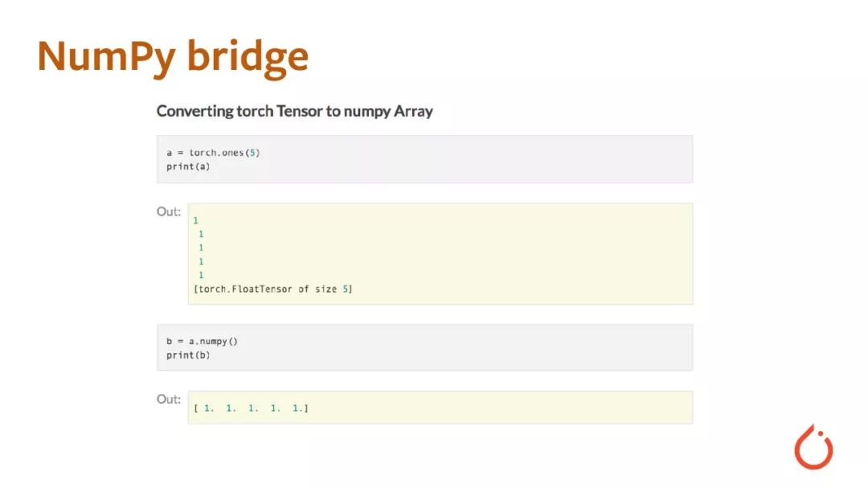Click the second Out: label
The width and height of the screenshot is (868, 488).
tap(169, 400)
